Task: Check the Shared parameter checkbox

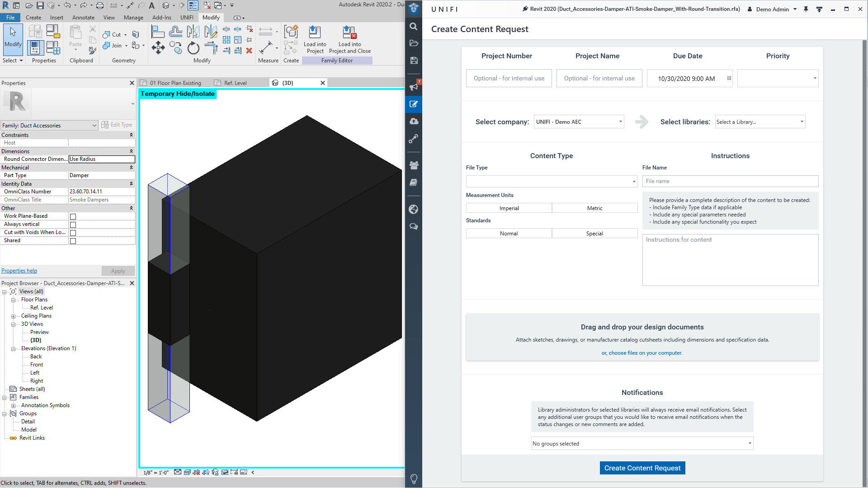Action: tap(73, 241)
